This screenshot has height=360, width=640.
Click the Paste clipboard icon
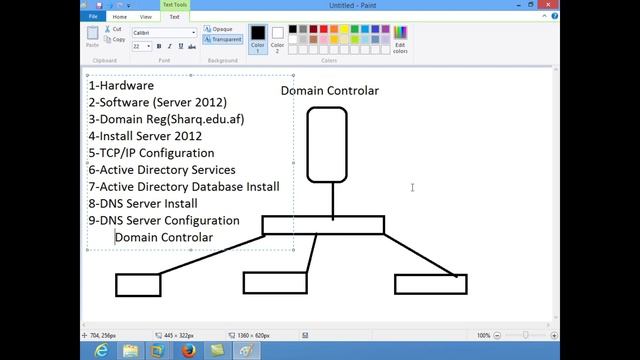click(93, 34)
